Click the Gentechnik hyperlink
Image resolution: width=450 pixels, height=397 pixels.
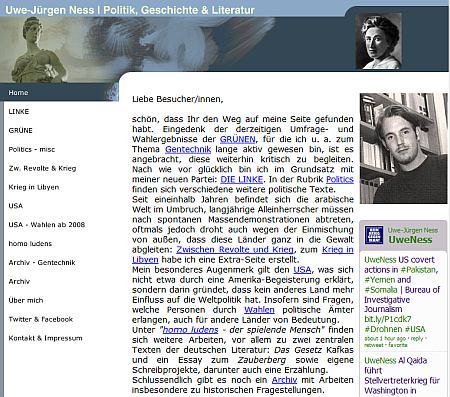[x=188, y=149]
